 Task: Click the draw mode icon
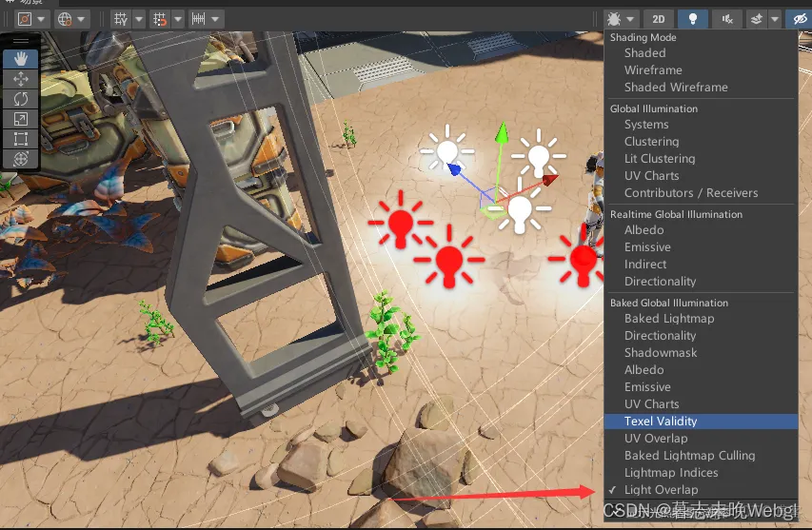click(x=614, y=20)
